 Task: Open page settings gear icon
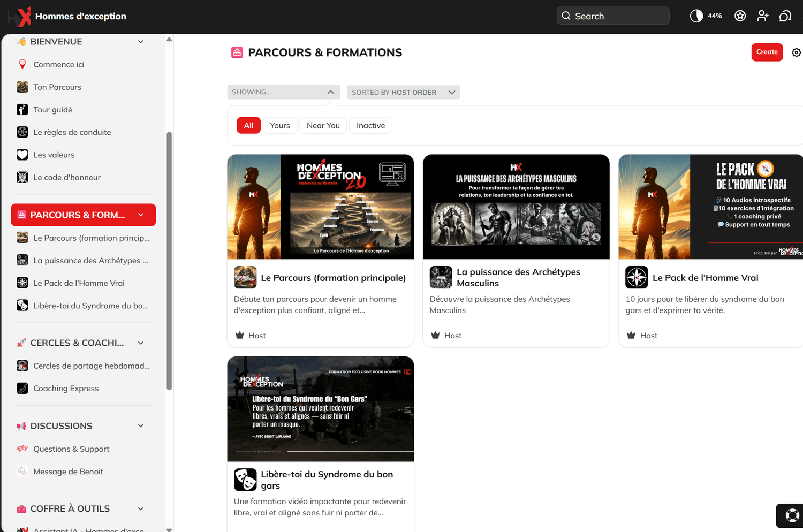click(x=796, y=52)
